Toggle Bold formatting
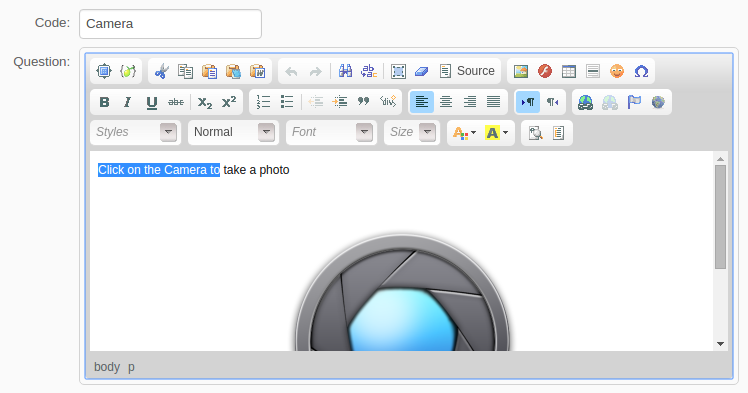 (104, 102)
